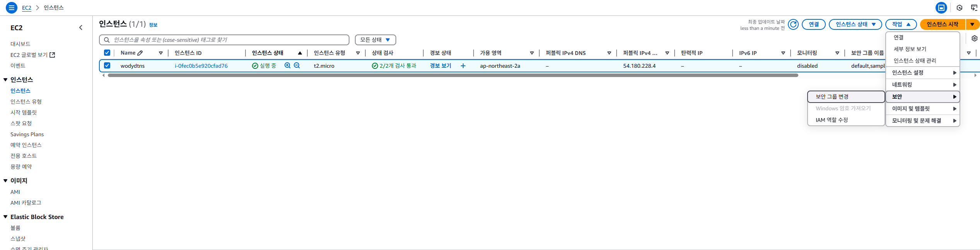The width and height of the screenshot is (980, 250).
Task: Click the public IP 54.180.228.4 cell
Action: (x=639, y=66)
